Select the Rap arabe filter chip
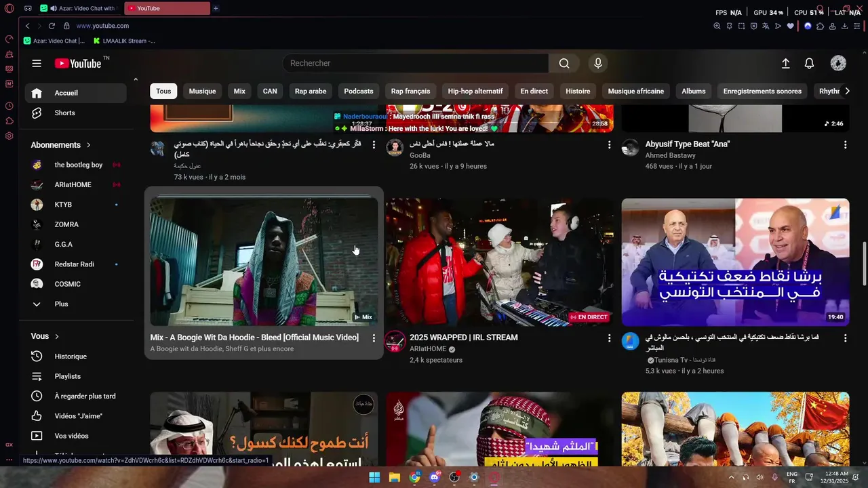Viewport: 868px width, 488px height. pyautogui.click(x=311, y=91)
